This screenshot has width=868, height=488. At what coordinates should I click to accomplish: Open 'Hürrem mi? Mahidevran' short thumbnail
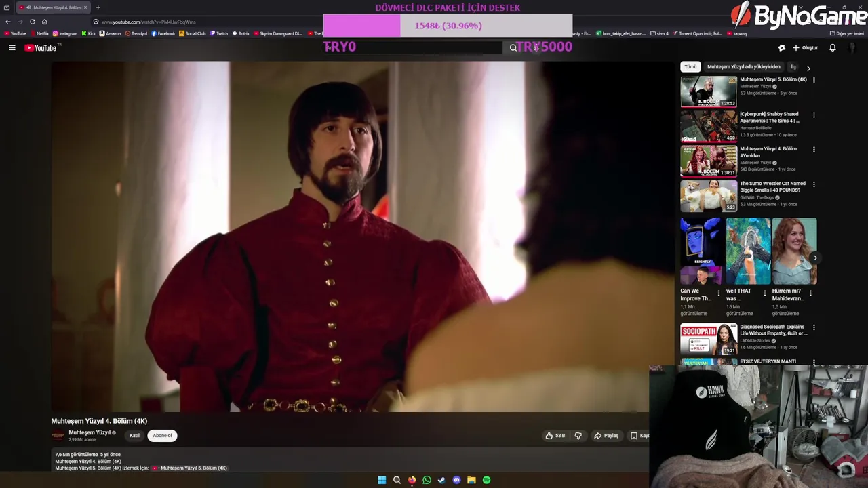tap(794, 251)
